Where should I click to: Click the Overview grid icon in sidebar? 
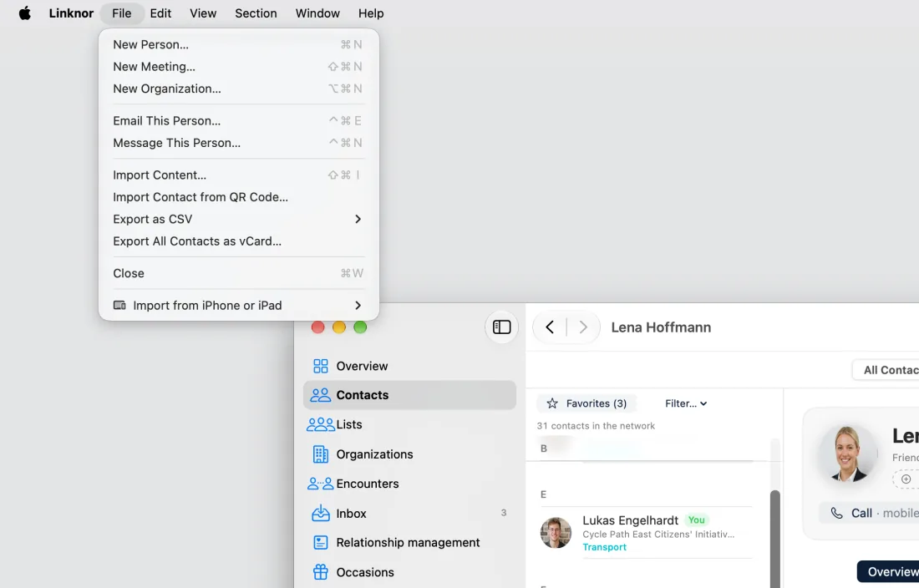tap(321, 366)
